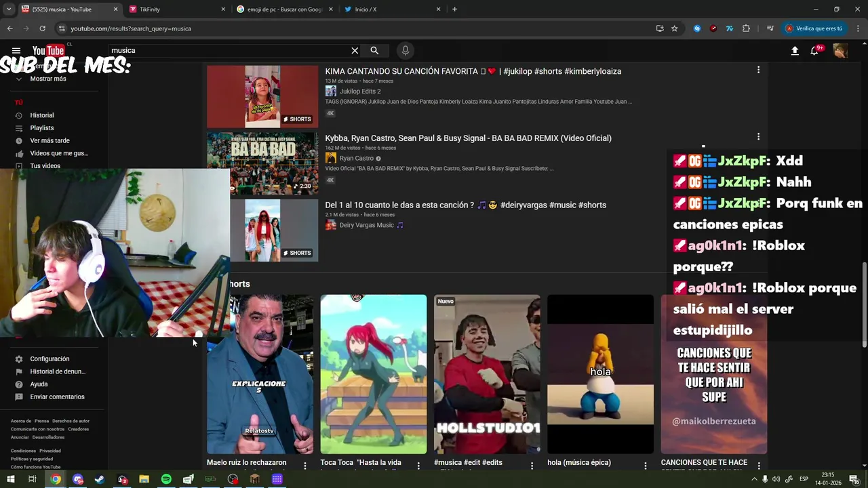Click the Derechos de autor footer link
Viewport: 868px width, 488px height.
tap(71, 421)
